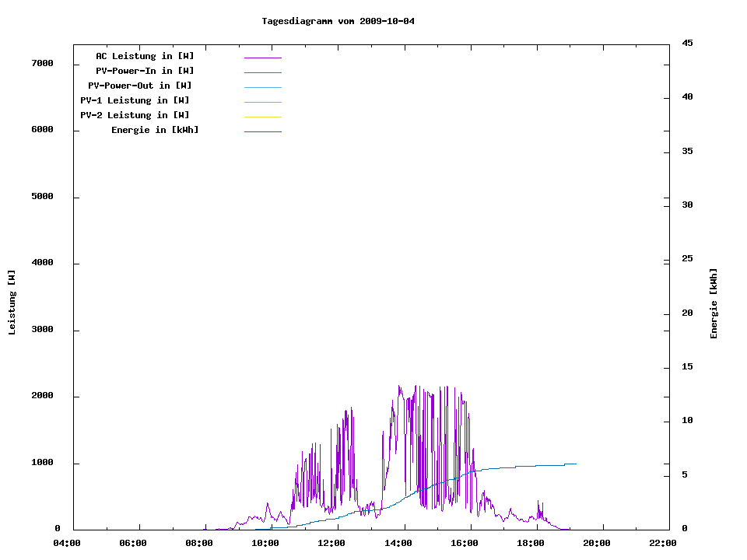This screenshot has height=560, width=747.
Task: Click the 'Energie in [kWh]' legend label
Action: 155,130
